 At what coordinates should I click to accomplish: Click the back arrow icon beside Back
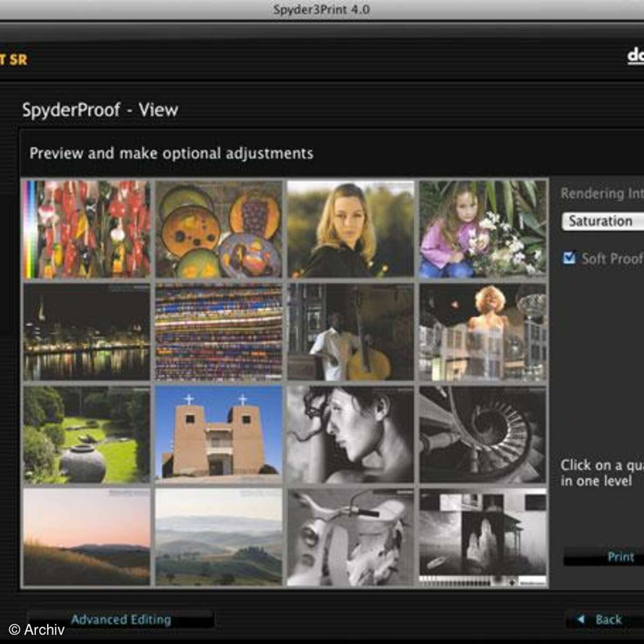point(581,619)
